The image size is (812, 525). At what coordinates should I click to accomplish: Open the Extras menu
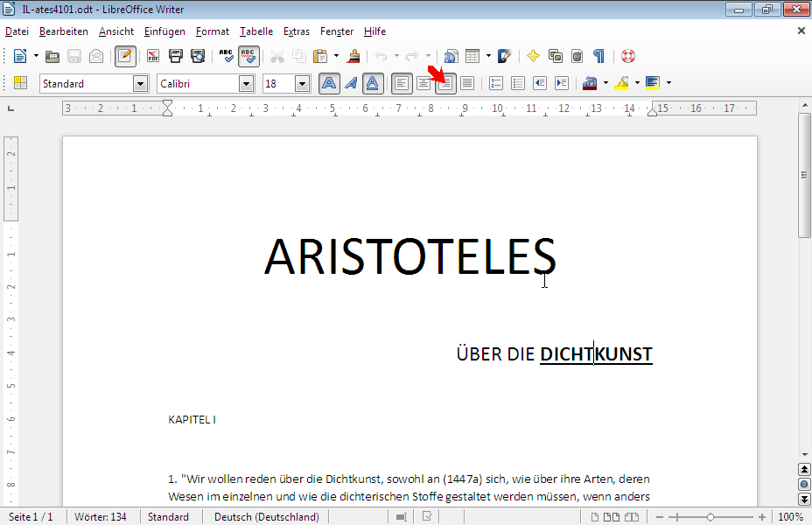(297, 31)
